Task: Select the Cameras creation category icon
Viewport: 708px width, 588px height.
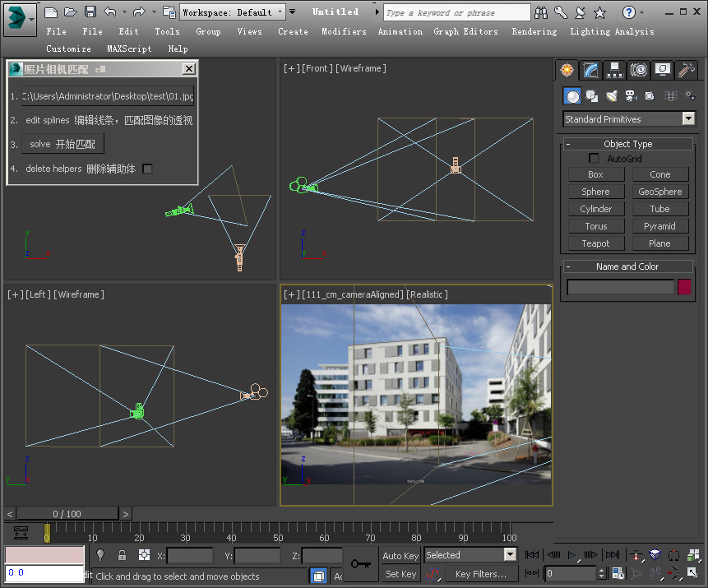Action: point(631,96)
